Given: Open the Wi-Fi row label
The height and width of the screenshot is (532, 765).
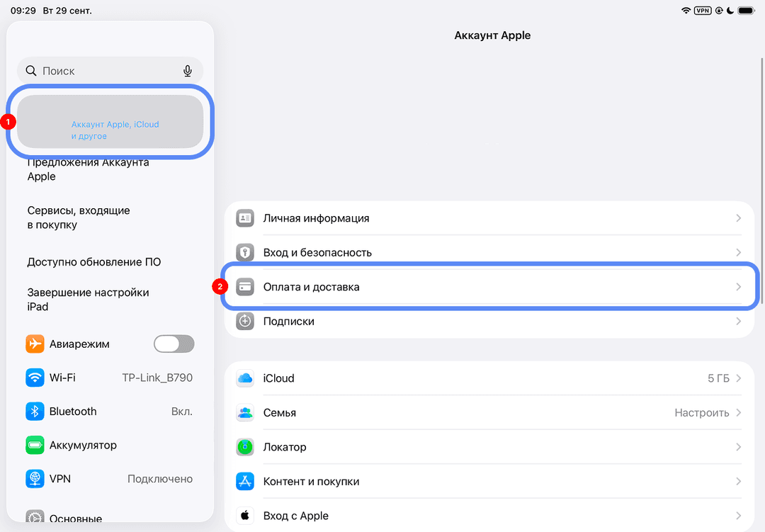Looking at the screenshot, I should point(62,378).
